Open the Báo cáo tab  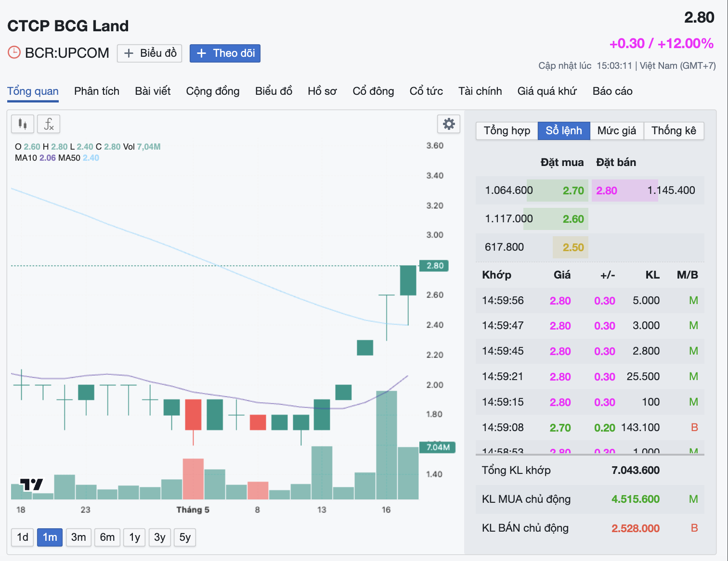tap(612, 91)
